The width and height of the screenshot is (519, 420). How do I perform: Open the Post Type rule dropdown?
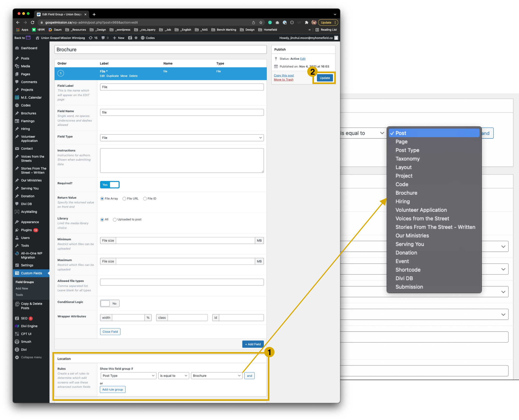coord(128,376)
